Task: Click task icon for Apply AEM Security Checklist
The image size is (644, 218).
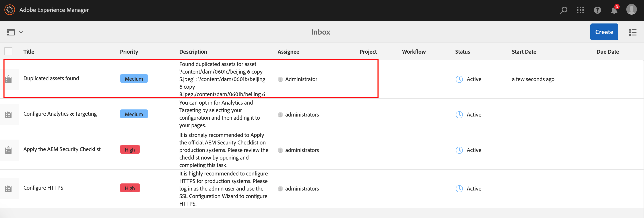Action: (8, 150)
